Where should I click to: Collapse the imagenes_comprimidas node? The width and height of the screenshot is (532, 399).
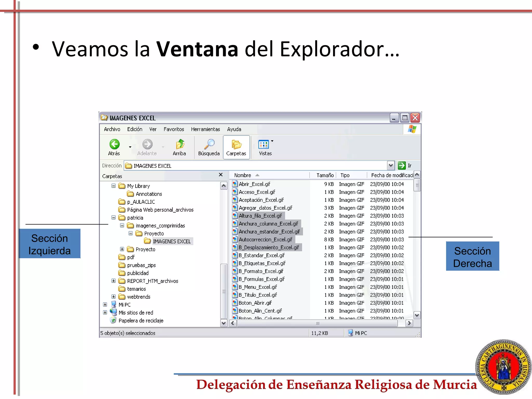click(x=122, y=225)
